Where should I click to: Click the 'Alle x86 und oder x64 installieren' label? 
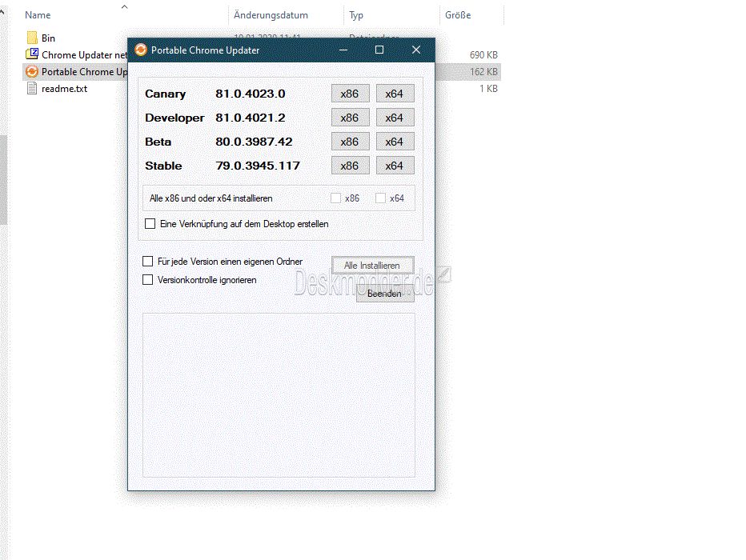211,198
